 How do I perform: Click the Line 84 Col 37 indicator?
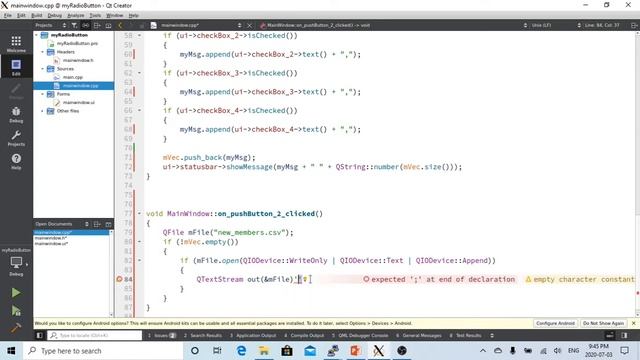point(602,25)
